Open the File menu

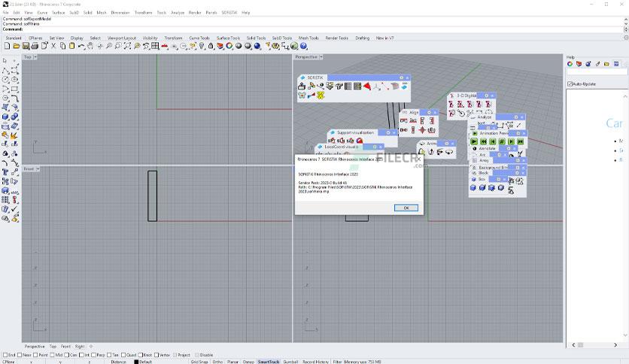pos(5,13)
